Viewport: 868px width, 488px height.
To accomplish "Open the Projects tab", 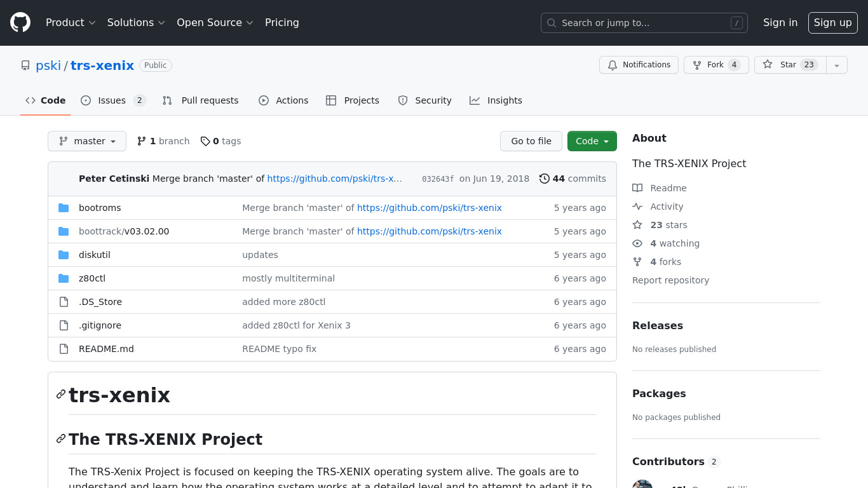I will 353,100.
